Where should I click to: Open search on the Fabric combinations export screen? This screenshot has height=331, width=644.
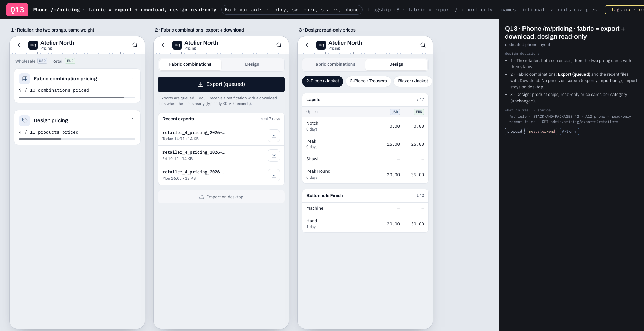pos(279,45)
